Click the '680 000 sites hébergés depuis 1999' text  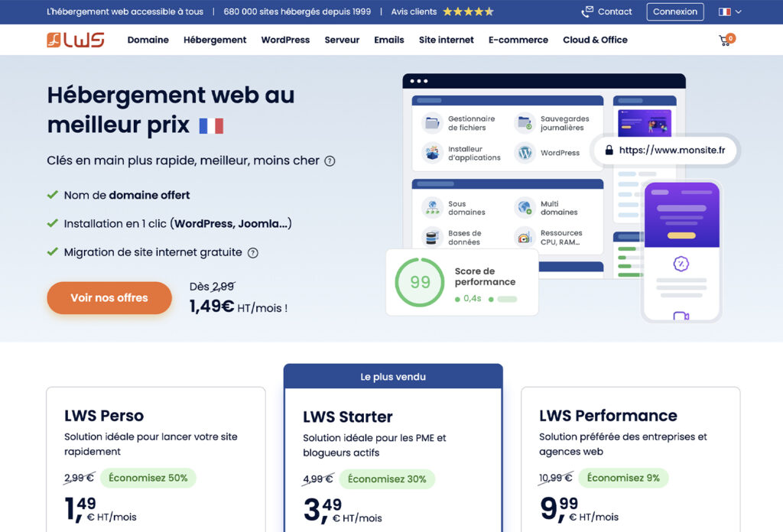(x=297, y=11)
